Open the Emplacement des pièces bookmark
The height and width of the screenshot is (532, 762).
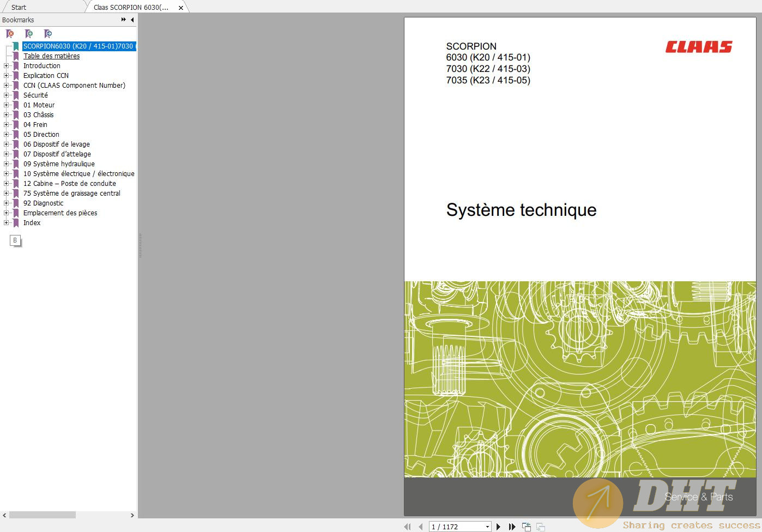(x=60, y=213)
